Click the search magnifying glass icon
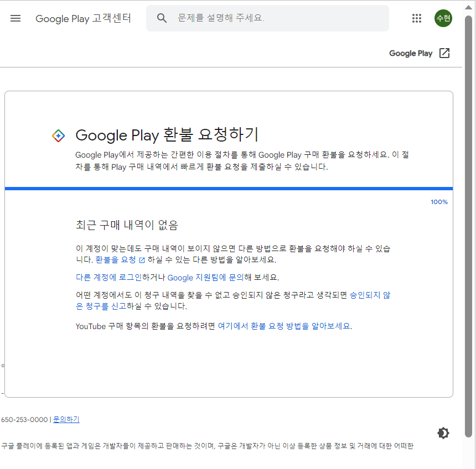 tap(162, 18)
